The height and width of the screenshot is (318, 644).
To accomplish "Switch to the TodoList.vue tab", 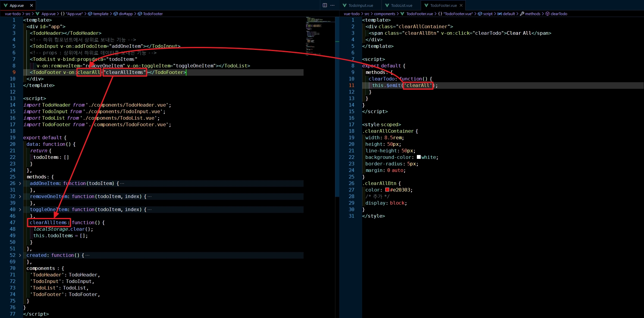I will 401,5.
